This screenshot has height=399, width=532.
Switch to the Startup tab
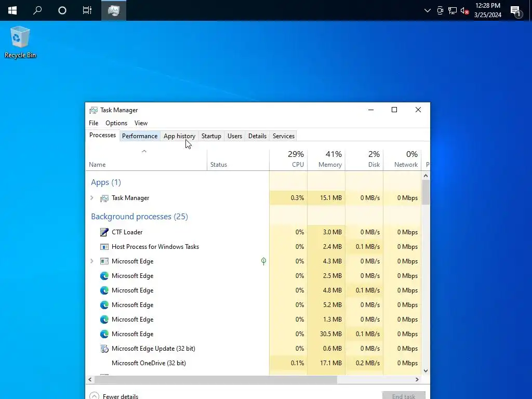211,136
